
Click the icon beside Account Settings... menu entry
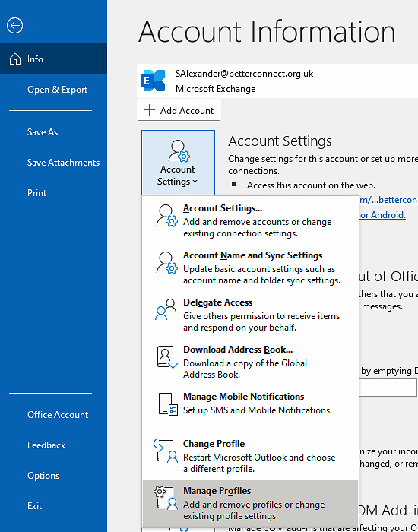(x=167, y=215)
